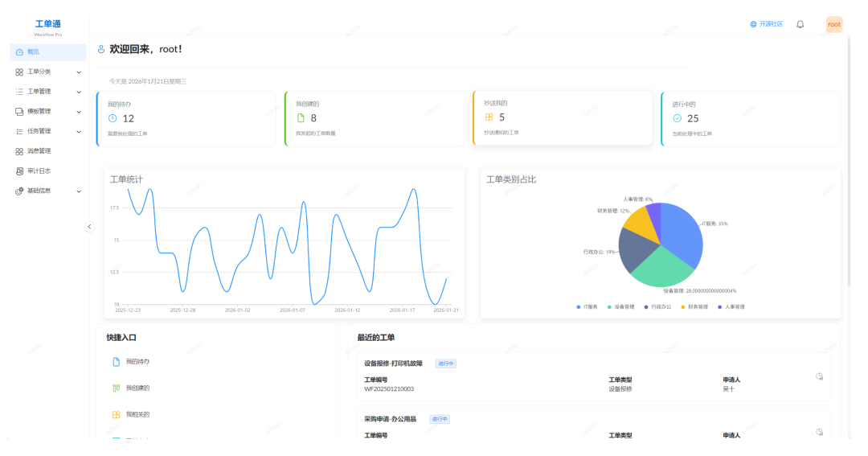Open the 采购申请-办公用品 ticket title
Screen dimensions: 868x456
pos(390,420)
